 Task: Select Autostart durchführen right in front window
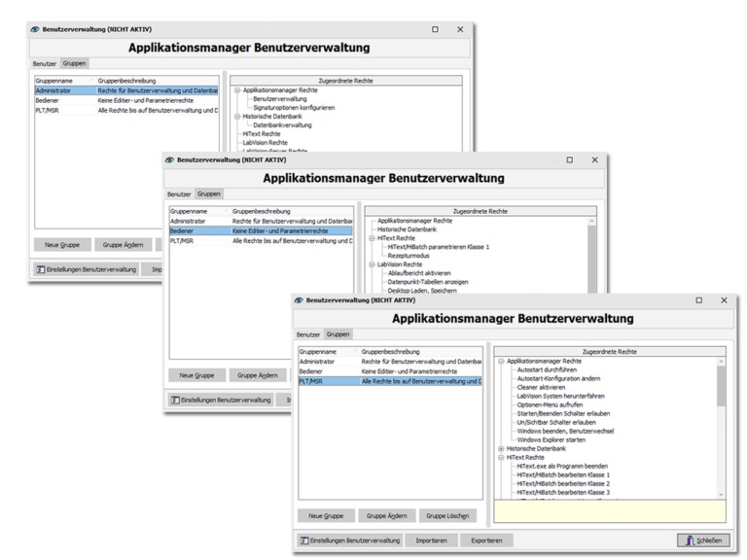tap(547, 370)
